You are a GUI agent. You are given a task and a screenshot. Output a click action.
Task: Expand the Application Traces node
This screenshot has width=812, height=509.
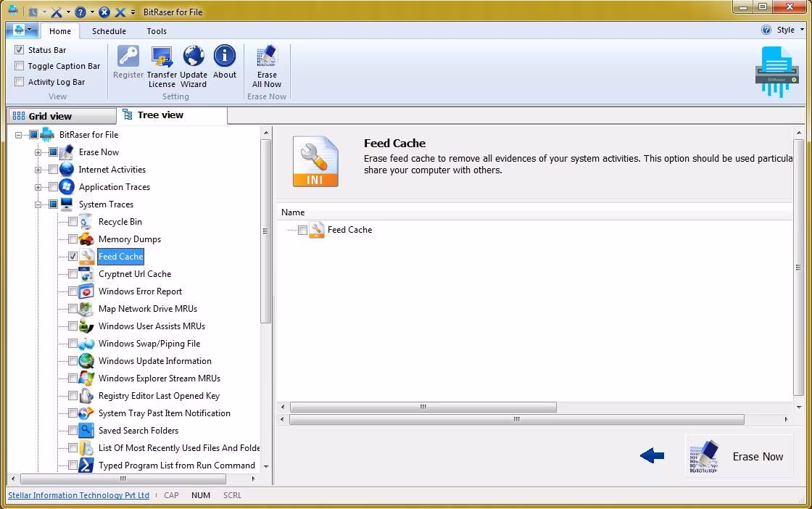coord(38,187)
